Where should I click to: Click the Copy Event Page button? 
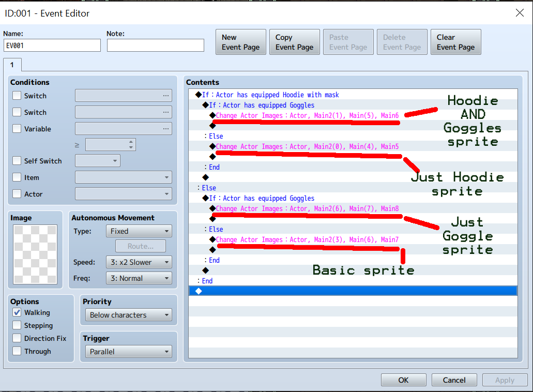tap(294, 42)
